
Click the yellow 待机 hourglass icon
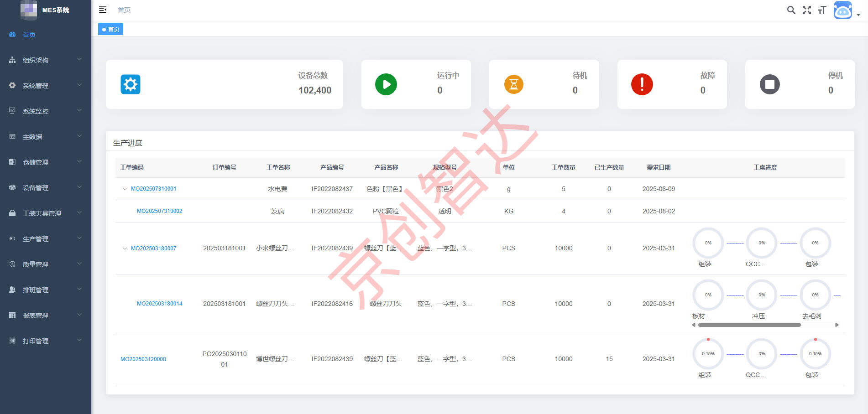click(x=514, y=84)
